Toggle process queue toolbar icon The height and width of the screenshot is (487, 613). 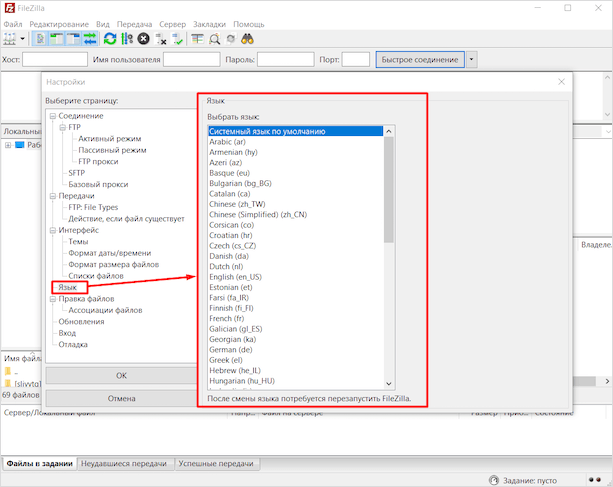coord(126,39)
